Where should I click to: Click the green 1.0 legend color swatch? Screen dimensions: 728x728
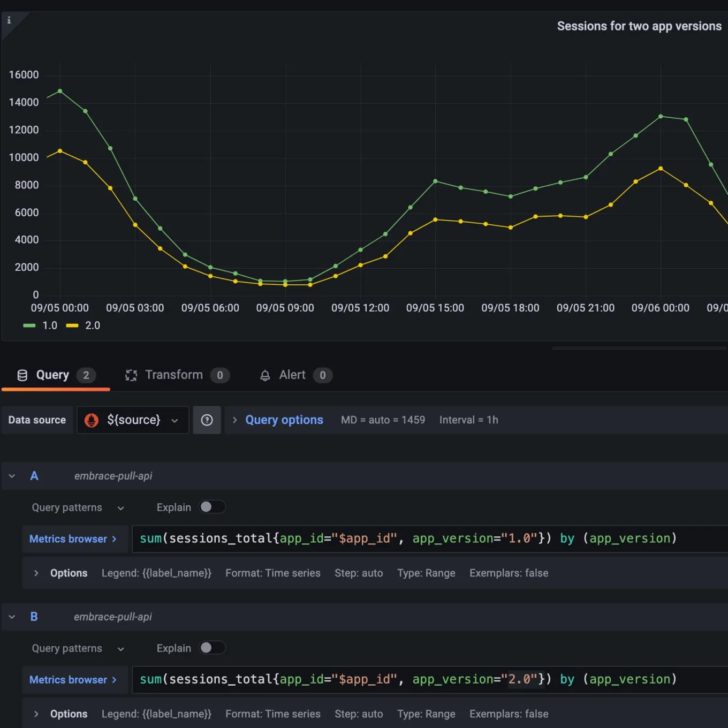click(x=29, y=325)
